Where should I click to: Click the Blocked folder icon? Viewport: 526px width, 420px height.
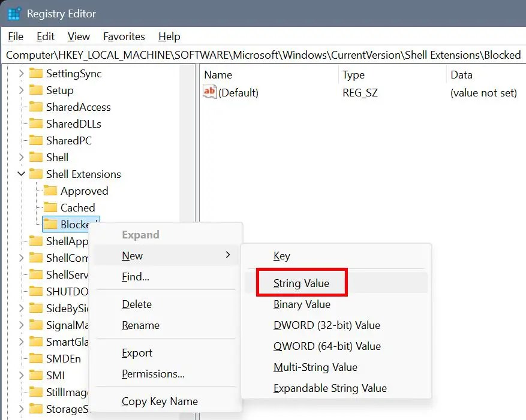(50, 224)
